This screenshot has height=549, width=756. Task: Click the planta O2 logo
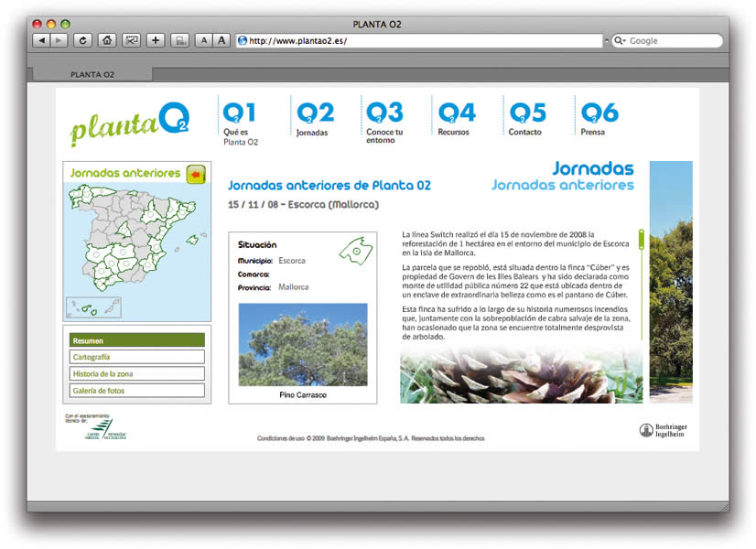pos(129,123)
